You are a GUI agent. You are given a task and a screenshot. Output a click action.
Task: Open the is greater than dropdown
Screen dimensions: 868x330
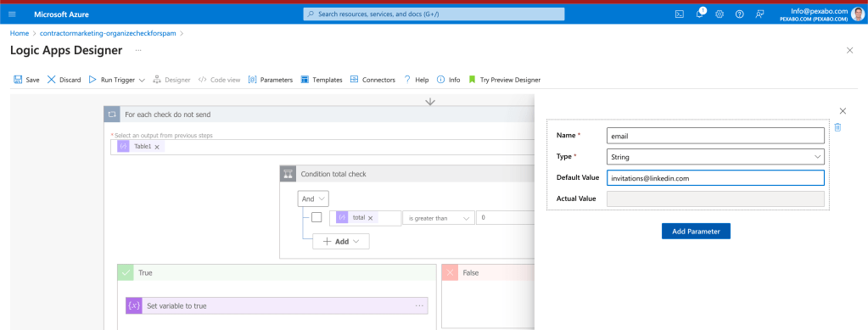click(439, 218)
